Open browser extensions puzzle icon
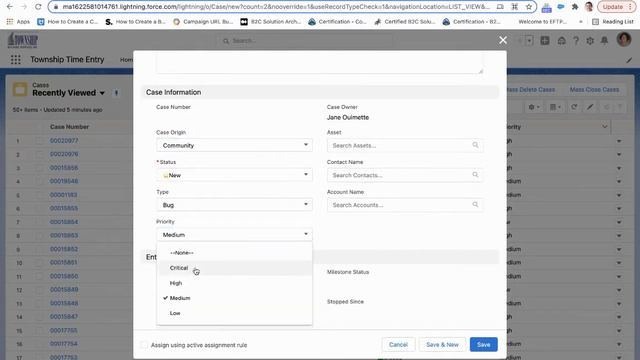 coord(575,7)
